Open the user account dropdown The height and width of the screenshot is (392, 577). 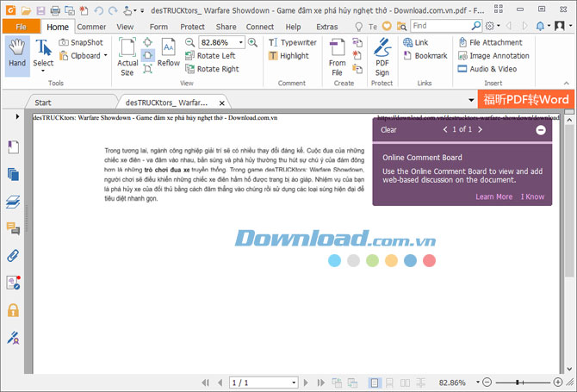(563, 26)
